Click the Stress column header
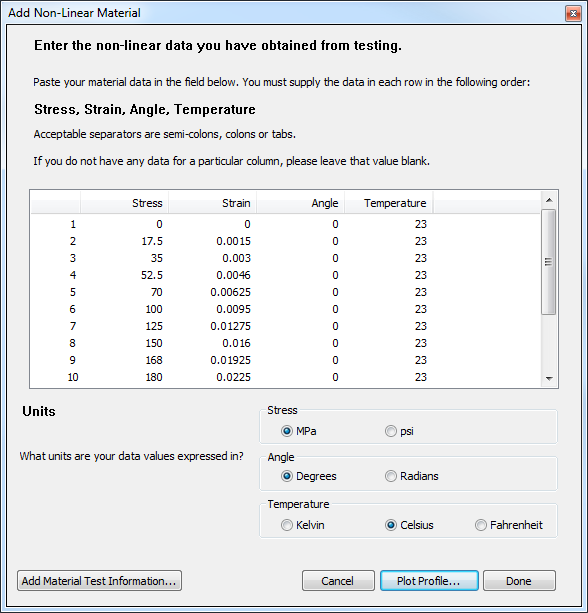 (124, 203)
